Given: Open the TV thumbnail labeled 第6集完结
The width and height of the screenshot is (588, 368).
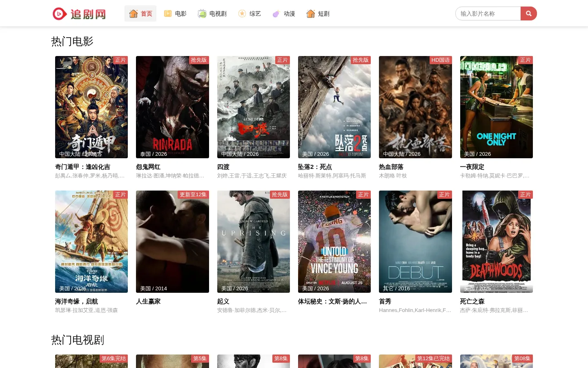Looking at the screenshot, I should click(x=91, y=361).
